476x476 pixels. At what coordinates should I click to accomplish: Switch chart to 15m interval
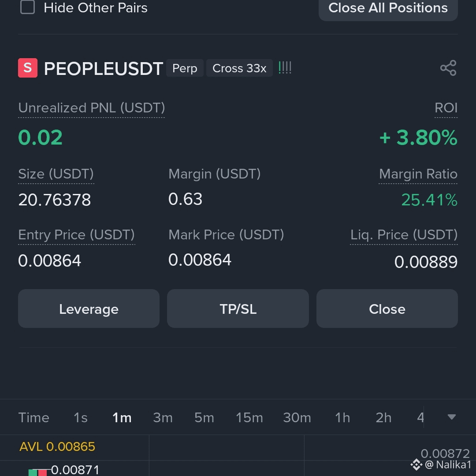[x=249, y=418]
